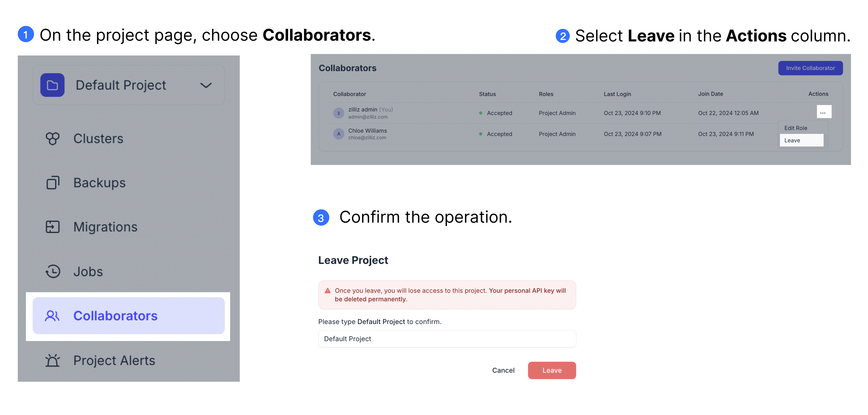Image resolution: width=868 pixels, height=415 pixels.
Task: Click the zilliz admin avatar icon
Action: pos(339,113)
